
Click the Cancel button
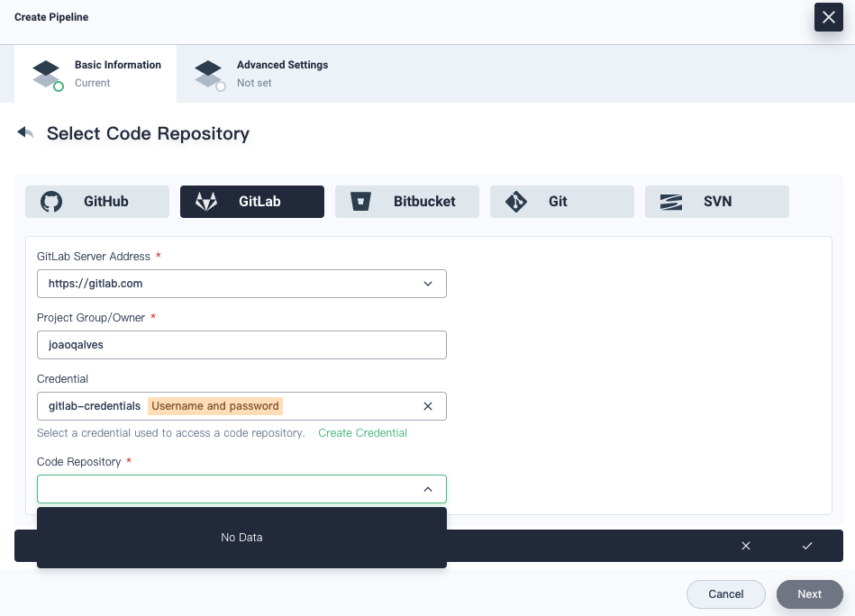(x=725, y=593)
